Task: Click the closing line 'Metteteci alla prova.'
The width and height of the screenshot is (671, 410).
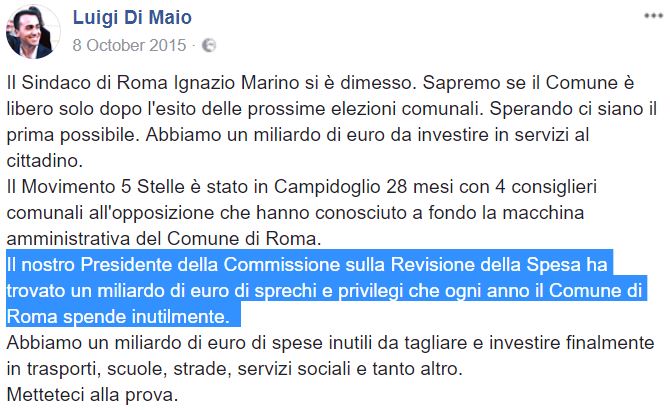Action: 92,395
